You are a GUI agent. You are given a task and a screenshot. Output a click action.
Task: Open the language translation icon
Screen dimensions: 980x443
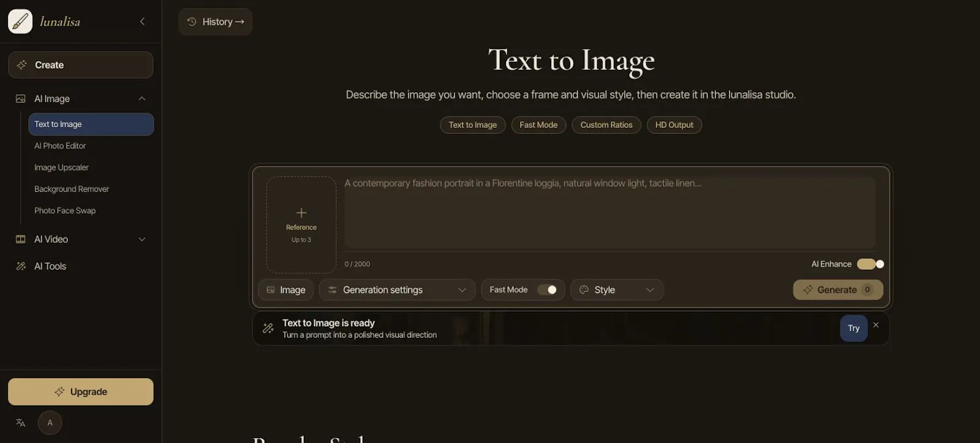tap(21, 423)
